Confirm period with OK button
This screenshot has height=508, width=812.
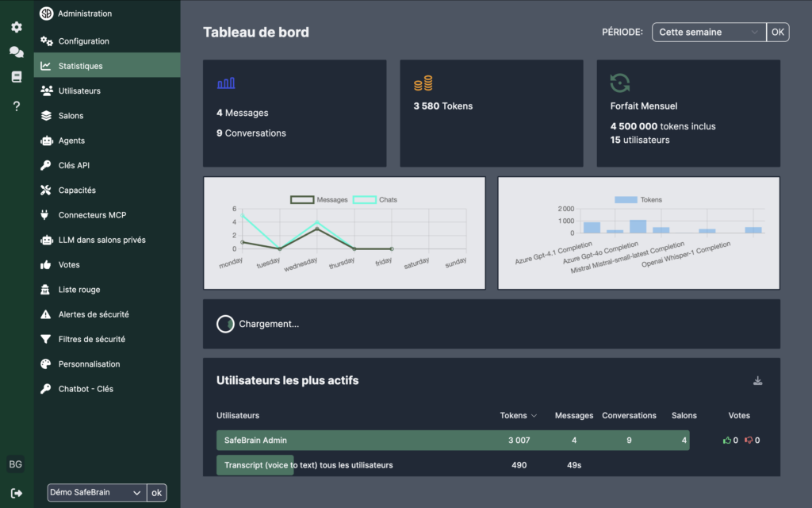tap(777, 32)
